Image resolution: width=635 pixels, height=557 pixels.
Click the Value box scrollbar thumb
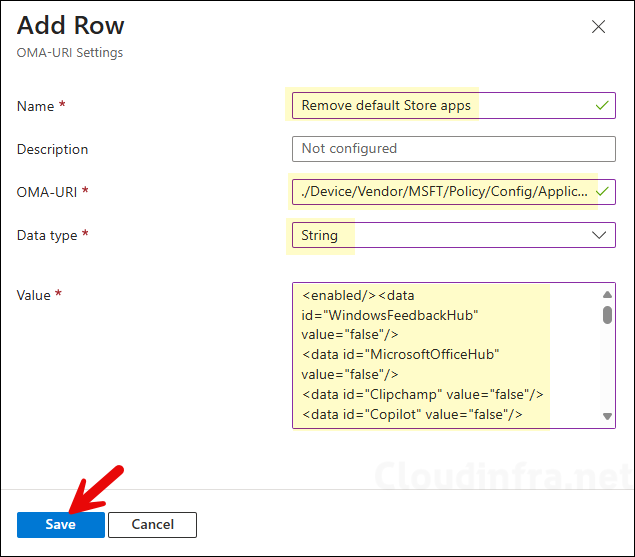pos(606,315)
